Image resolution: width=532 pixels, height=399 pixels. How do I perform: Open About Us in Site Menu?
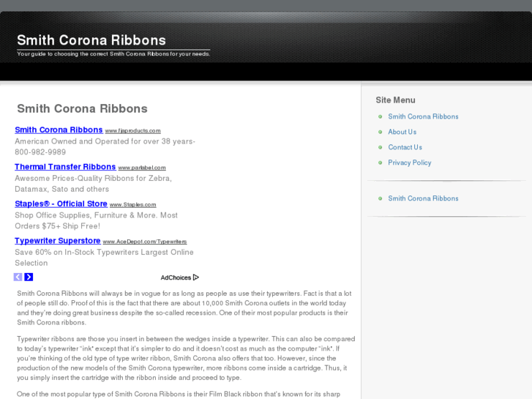[x=402, y=132]
